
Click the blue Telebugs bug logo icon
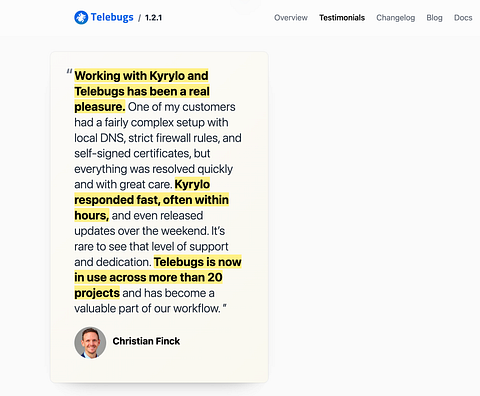coord(81,18)
